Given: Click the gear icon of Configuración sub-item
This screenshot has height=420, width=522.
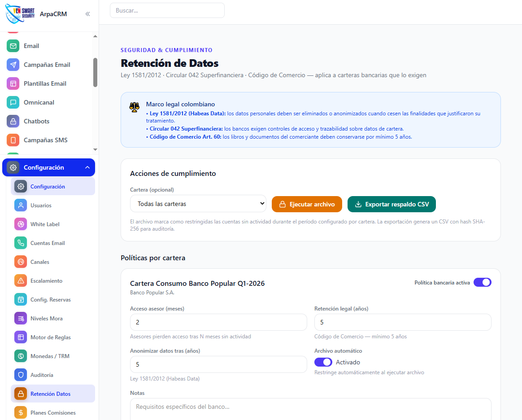Looking at the screenshot, I should coord(21,187).
